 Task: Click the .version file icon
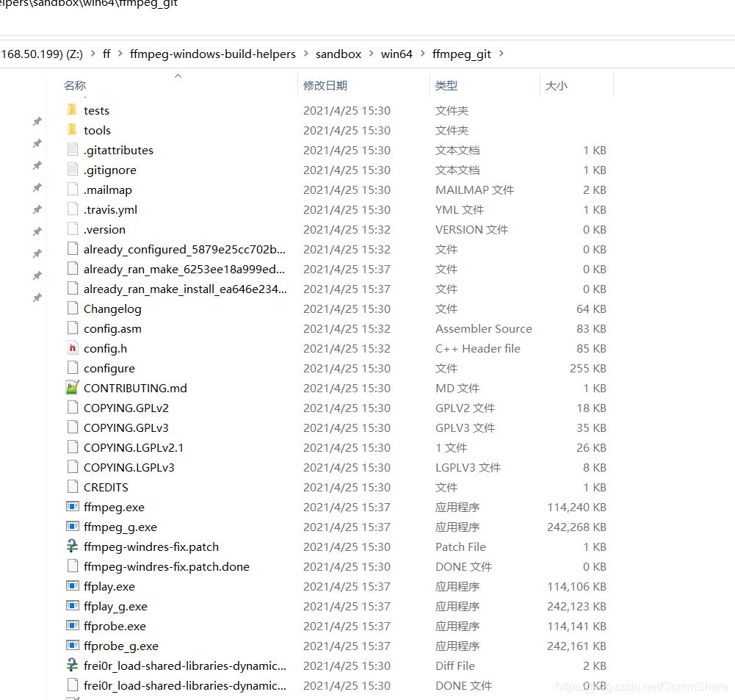pyautogui.click(x=72, y=228)
